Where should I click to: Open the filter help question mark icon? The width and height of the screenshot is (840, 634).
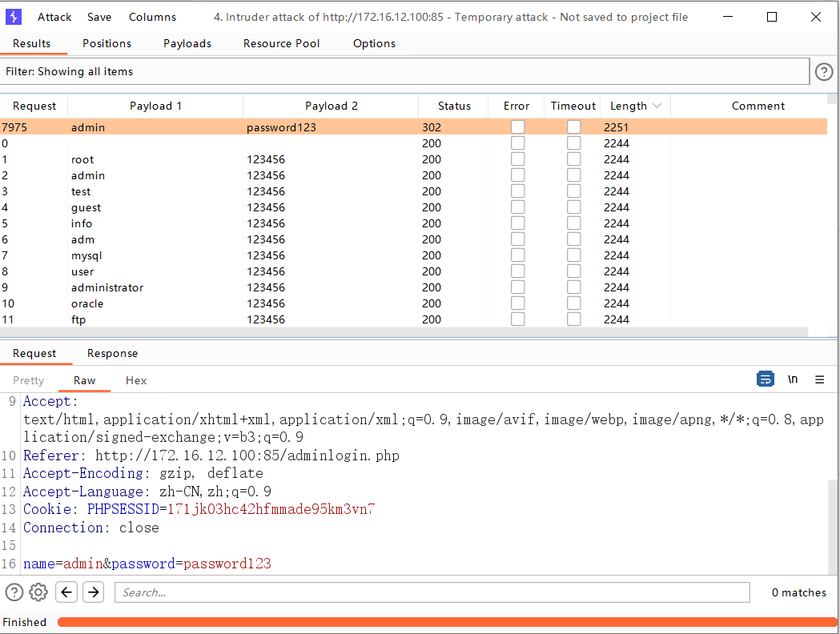(x=824, y=72)
